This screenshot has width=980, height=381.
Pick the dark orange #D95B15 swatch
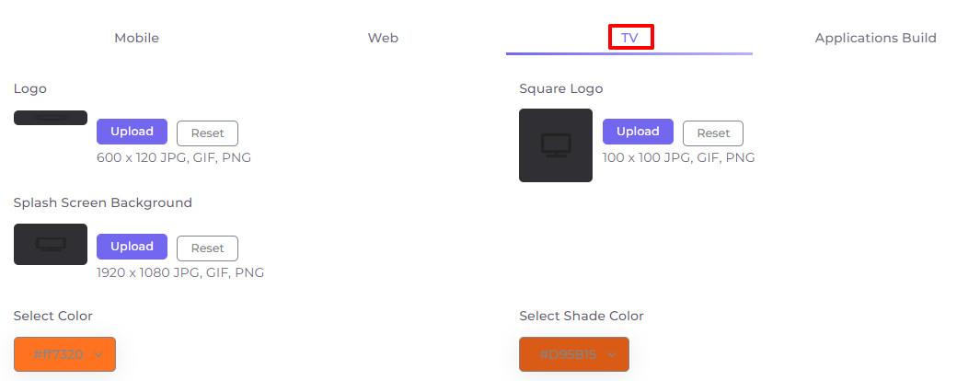pos(574,354)
